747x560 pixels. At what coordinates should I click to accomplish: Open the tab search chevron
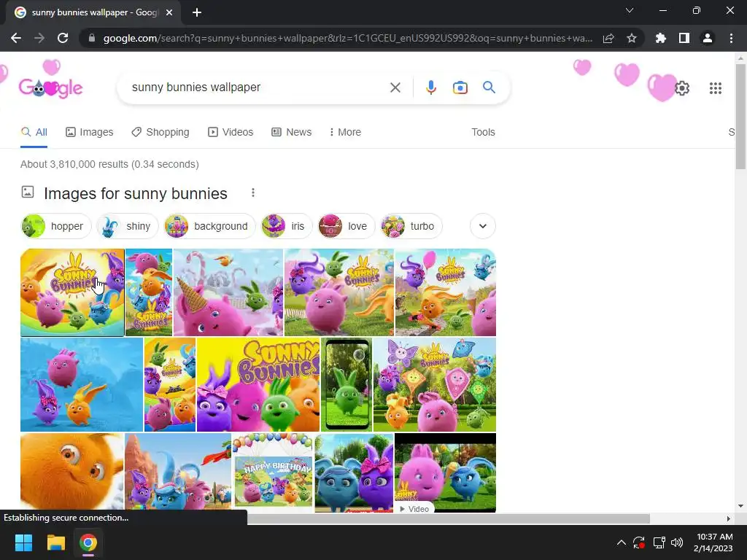[x=630, y=10]
